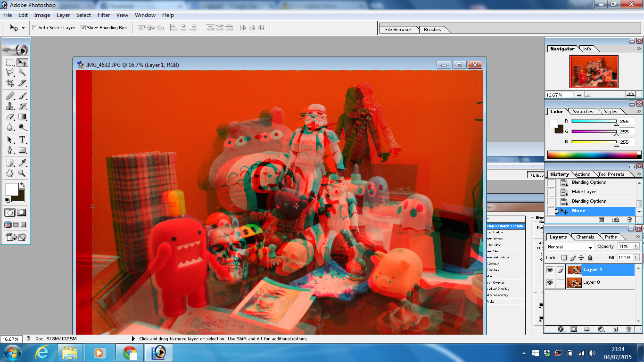644x362 pixels.
Task: Select the Slice tool
Action: [x=22, y=83]
